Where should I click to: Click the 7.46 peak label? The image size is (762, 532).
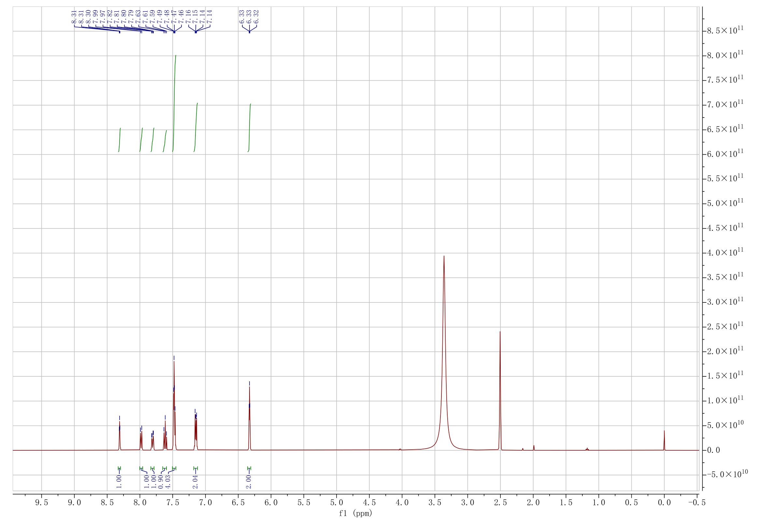(x=181, y=17)
